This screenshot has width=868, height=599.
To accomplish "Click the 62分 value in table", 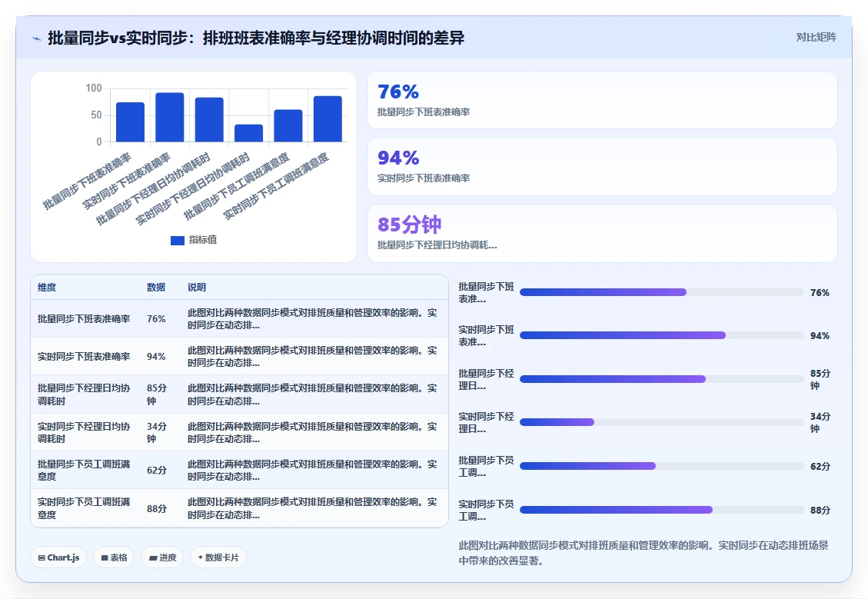I will point(157,471).
